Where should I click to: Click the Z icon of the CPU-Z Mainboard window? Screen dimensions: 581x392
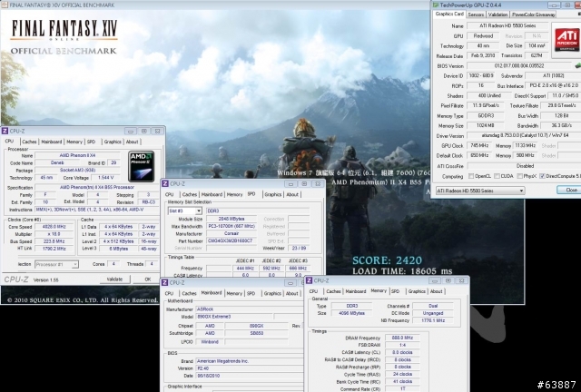pyautogui.click(x=165, y=283)
